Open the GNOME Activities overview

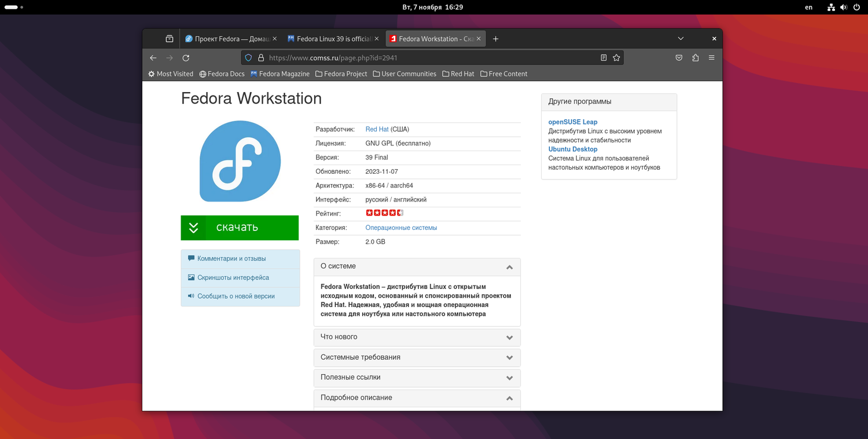tap(14, 7)
